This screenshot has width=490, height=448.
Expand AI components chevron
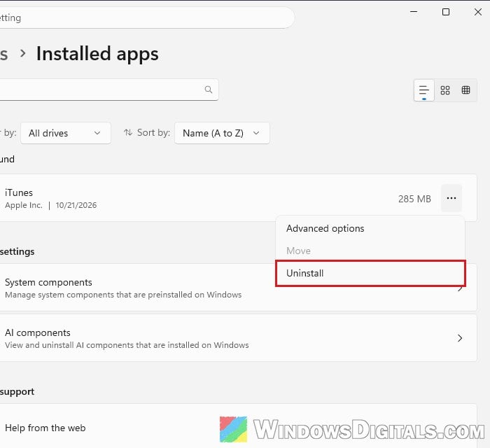pos(460,338)
